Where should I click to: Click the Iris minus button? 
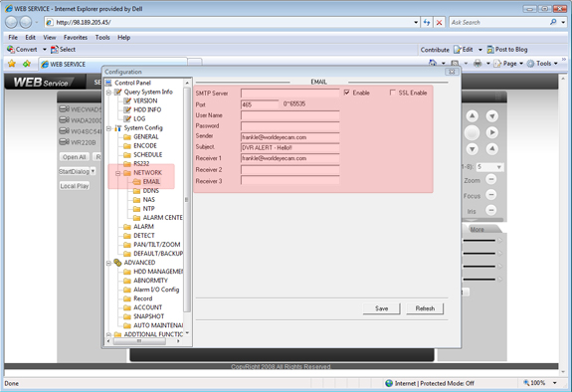491,210
